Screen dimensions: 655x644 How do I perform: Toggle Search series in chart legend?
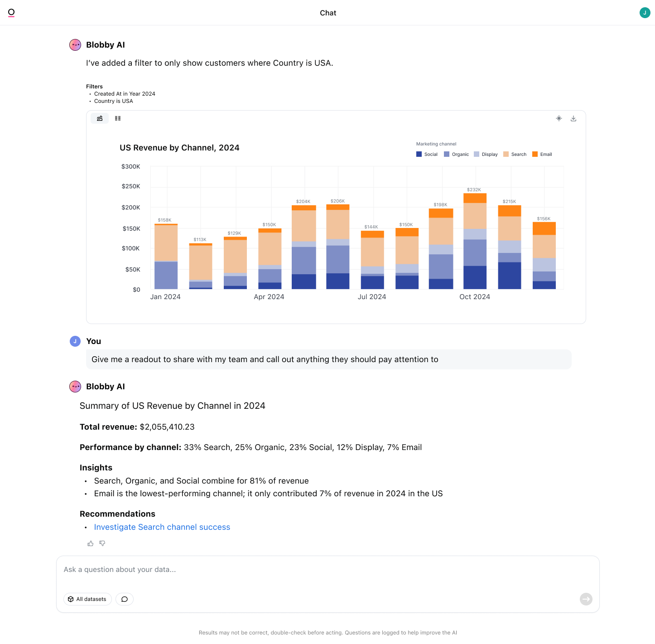515,155
